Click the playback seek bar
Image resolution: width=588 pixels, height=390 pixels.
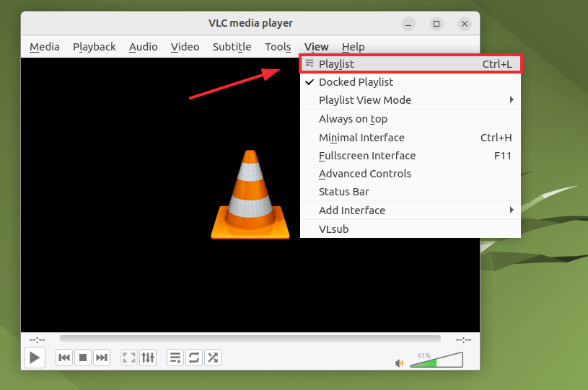click(x=250, y=339)
